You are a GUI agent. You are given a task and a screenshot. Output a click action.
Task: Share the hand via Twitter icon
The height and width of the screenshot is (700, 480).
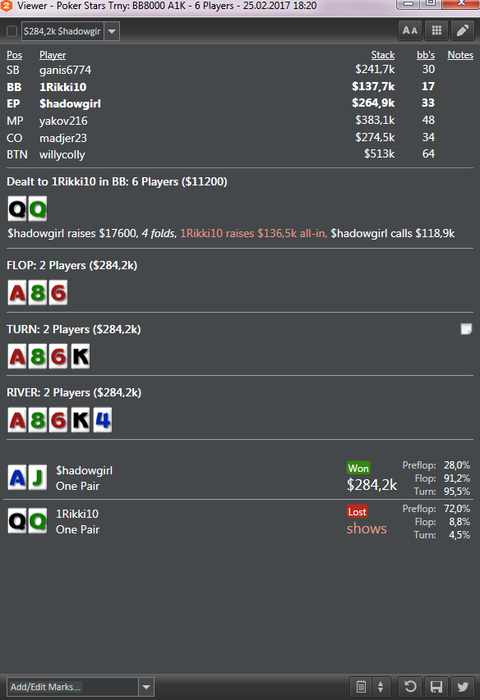(462, 687)
